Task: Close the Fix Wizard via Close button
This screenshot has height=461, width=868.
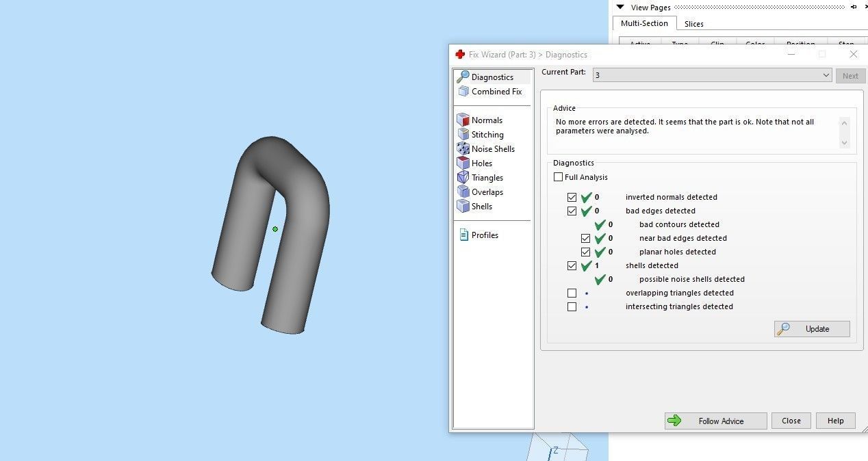Action: pos(791,421)
